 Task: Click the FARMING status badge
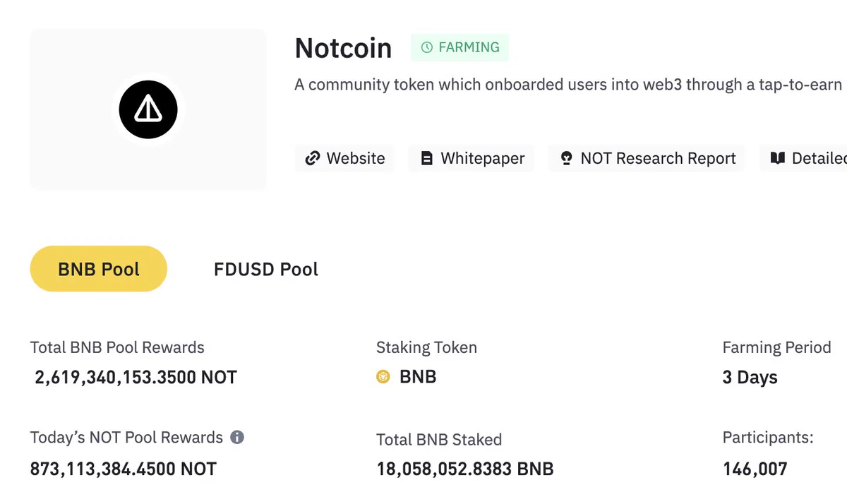coord(460,47)
